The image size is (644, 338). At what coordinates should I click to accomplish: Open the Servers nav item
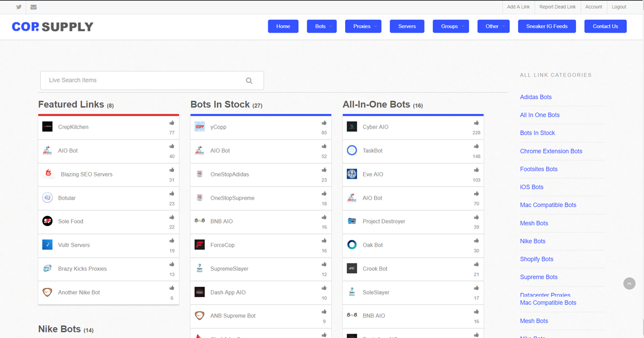point(407,26)
